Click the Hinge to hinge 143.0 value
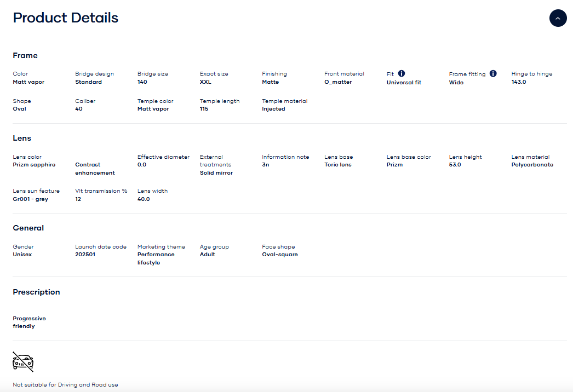The height and width of the screenshot is (392, 573). point(518,82)
